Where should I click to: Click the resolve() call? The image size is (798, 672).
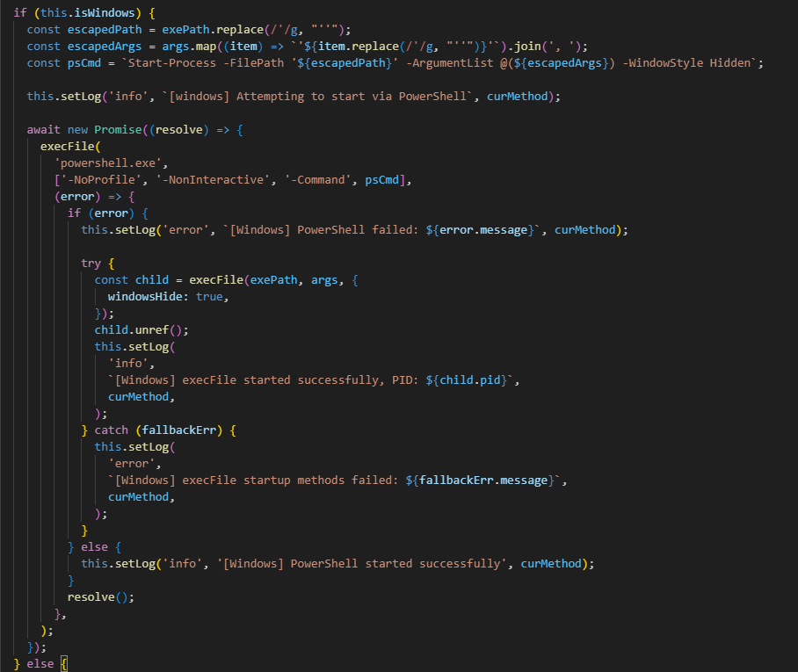point(95,596)
